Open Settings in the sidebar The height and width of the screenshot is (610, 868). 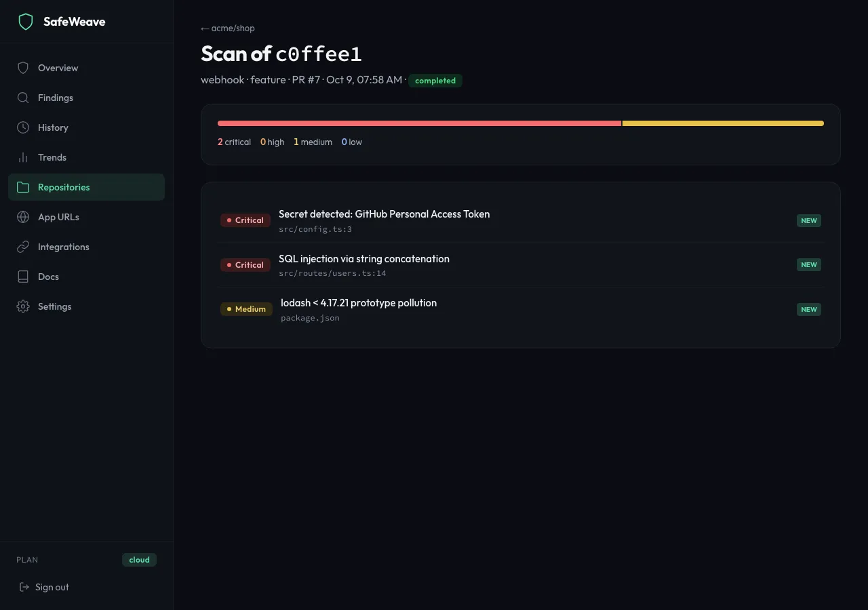86,306
